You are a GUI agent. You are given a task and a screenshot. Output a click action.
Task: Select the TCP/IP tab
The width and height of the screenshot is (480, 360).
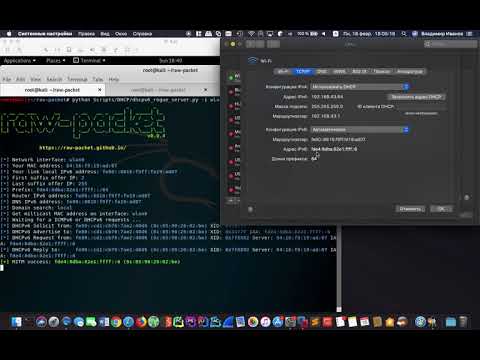(x=303, y=71)
